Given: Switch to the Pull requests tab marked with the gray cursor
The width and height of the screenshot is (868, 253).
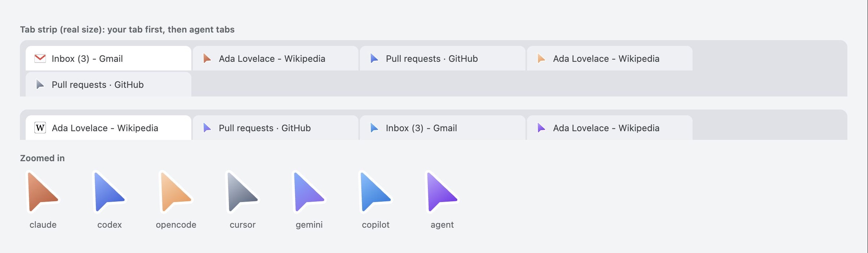Looking at the screenshot, I should tap(109, 84).
